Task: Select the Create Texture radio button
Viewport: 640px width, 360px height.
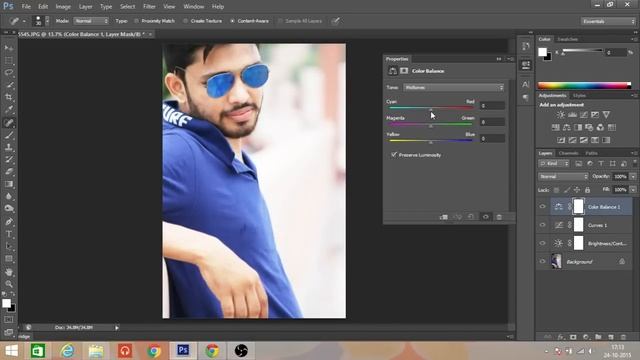Action: click(185, 21)
